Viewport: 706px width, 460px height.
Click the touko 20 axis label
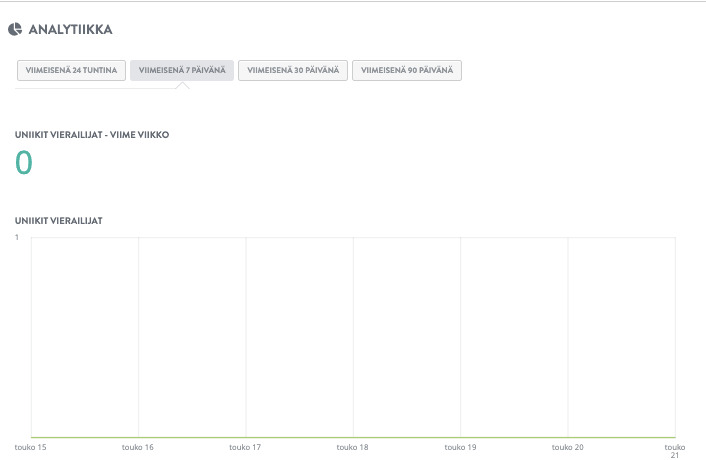pyautogui.click(x=567, y=447)
